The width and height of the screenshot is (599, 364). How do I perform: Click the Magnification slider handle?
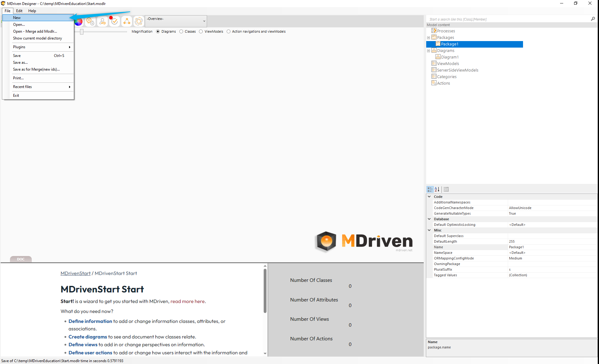(x=82, y=32)
